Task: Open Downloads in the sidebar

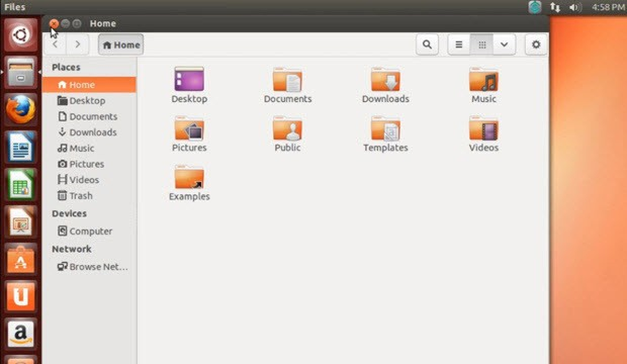Action: pos(89,132)
